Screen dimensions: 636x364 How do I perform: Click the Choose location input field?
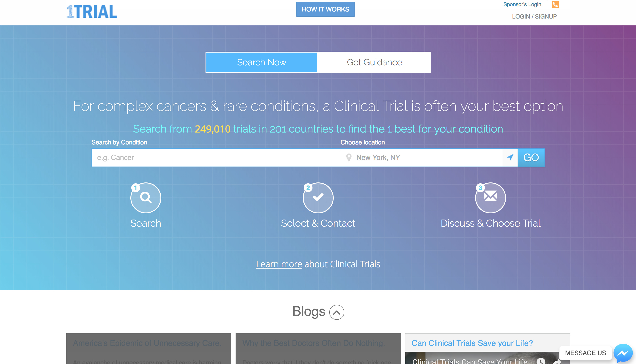[425, 157]
